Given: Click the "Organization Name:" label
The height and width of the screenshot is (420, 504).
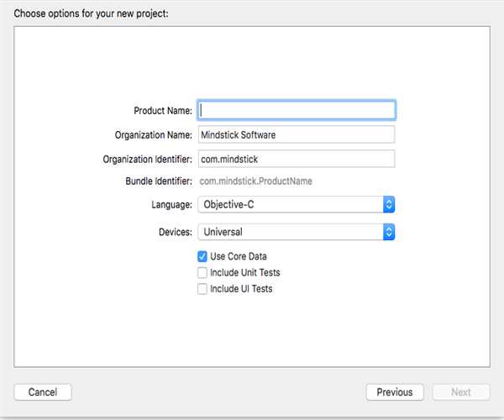Looking at the screenshot, I should click(x=154, y=135).
